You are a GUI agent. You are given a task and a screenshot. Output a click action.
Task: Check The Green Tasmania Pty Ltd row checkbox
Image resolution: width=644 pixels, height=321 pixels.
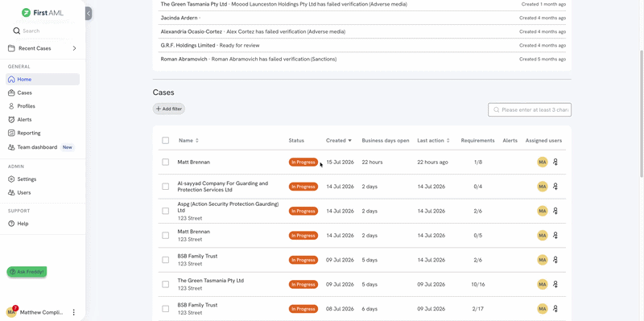click(x=166, y=285)
